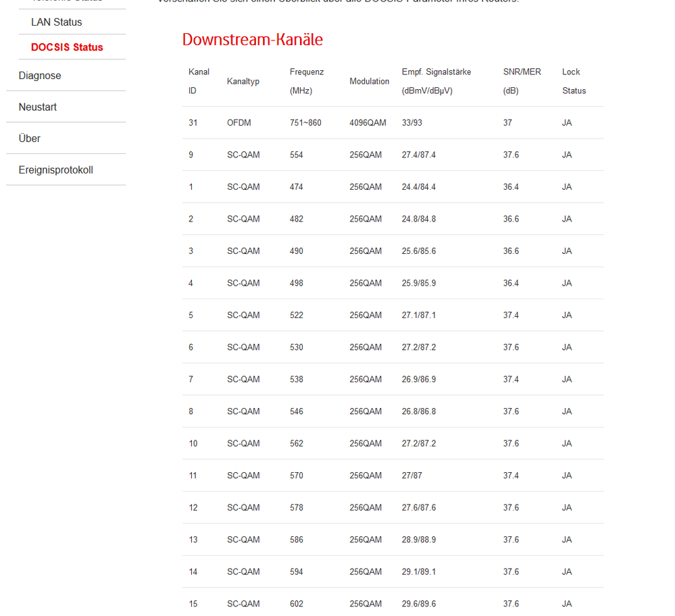Click signal value 24.4/84.4
This screenshot has width=675, height=616.
[x=418, y=187]
